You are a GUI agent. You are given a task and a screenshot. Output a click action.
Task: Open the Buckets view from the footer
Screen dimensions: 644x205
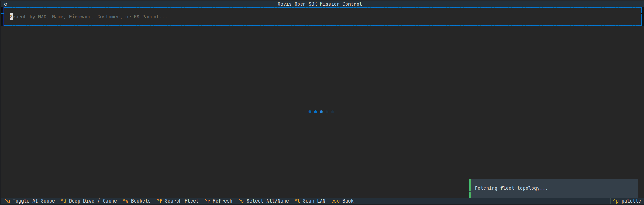tap(141, 201)
